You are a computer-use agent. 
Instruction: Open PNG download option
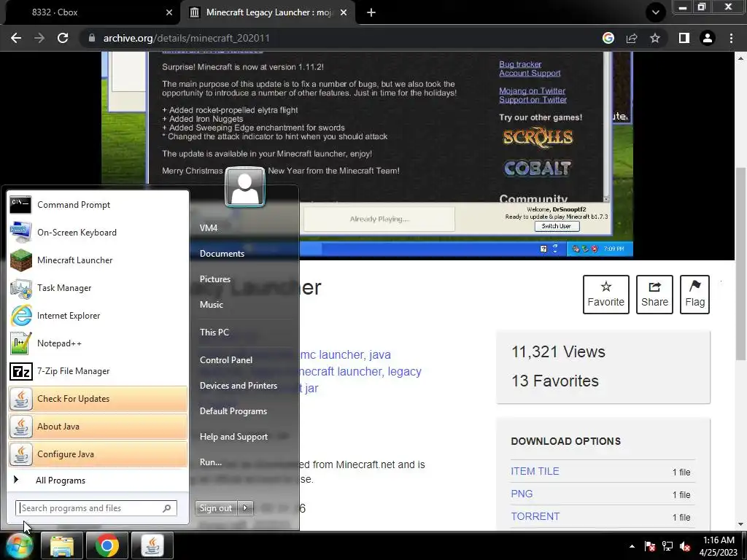pos(522,494)
